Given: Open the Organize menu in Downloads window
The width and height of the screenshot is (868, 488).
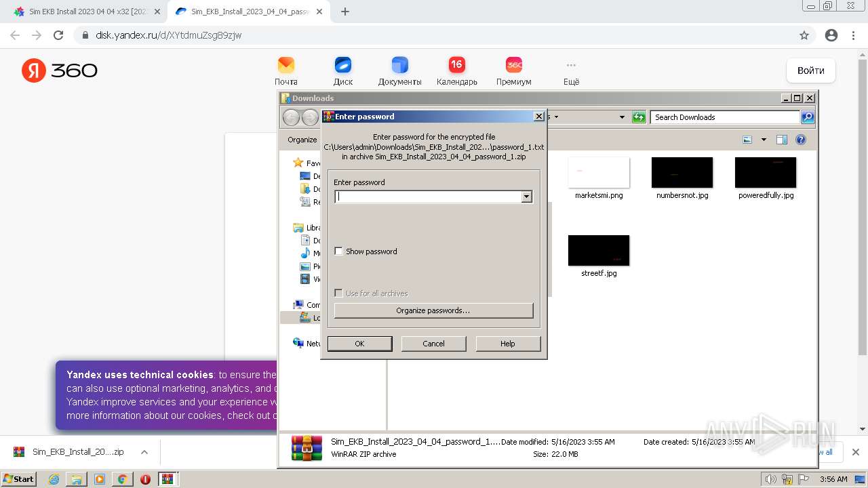Looking at the screenshot, I should 302,140.
